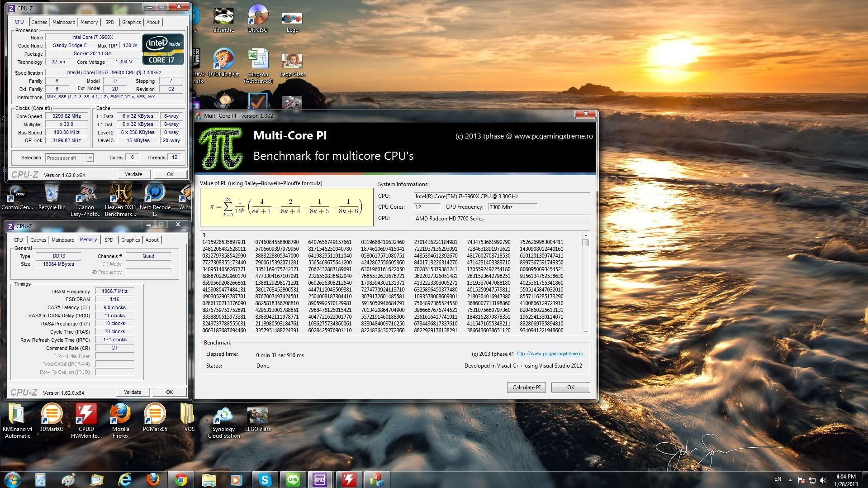This screenshot has width=868, height=488.
Task: Expand the Processor #1 selection dropdown
Action: point(90,158)
